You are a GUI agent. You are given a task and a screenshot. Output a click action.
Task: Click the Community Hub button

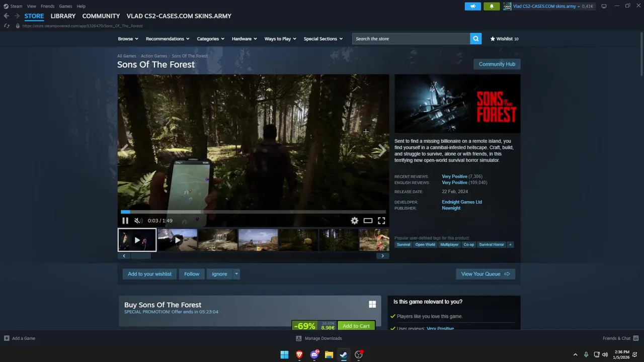(497, 64)
